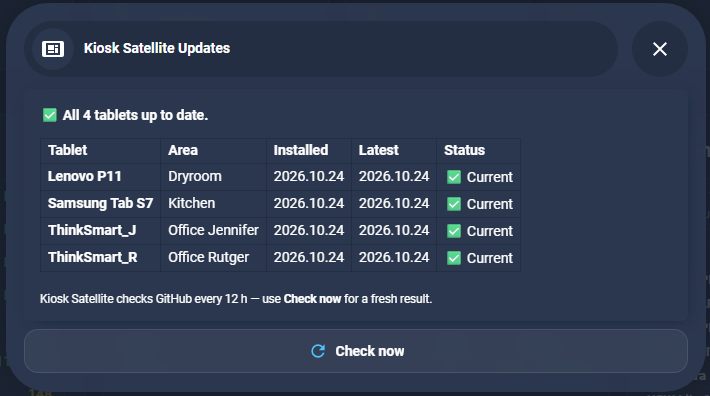Click the Check now button
The width and height of the screenshot is (710, 396).
coord(355,351)
